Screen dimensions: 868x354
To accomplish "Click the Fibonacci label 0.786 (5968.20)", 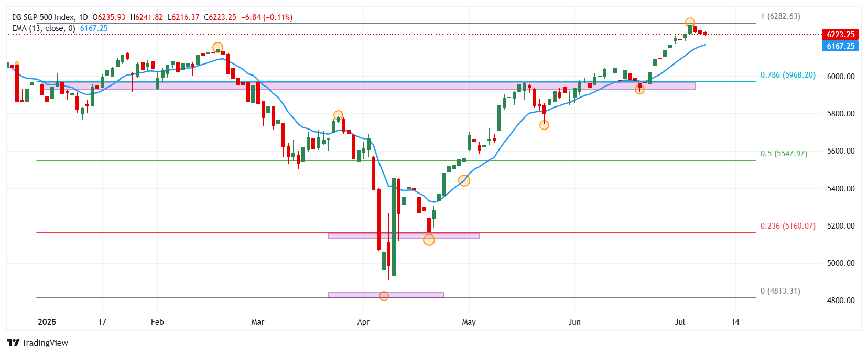I will coord(788,75).
